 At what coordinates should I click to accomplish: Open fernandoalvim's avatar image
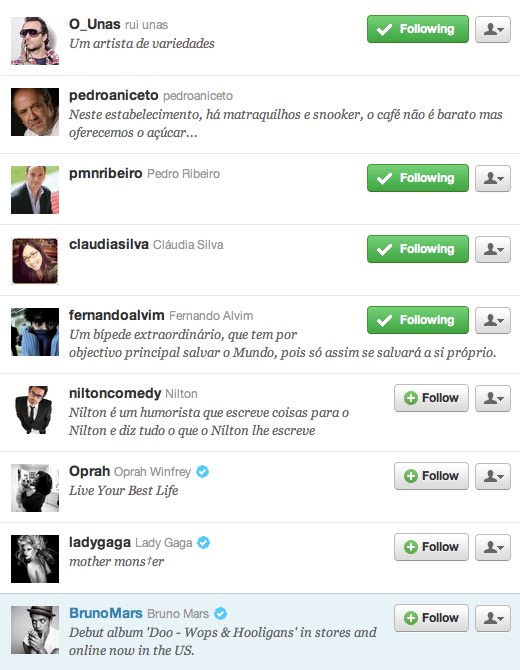[35, 332]
